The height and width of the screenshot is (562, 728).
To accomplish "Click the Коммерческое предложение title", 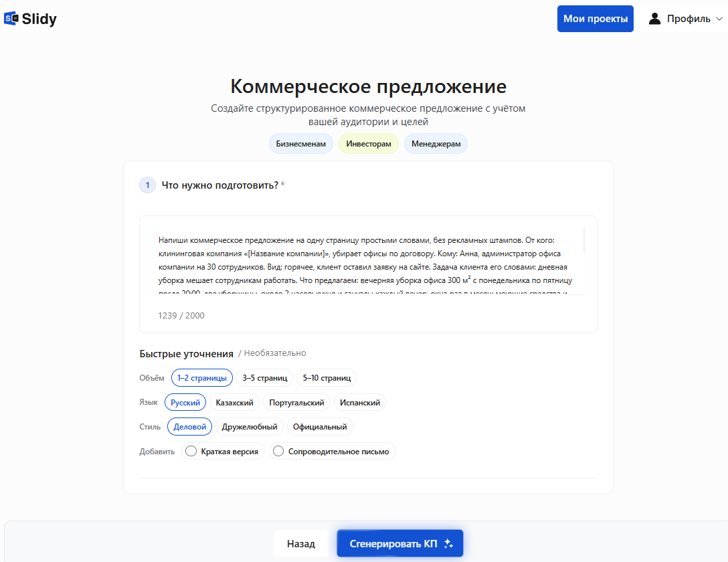I will click(x=369, y=86).
